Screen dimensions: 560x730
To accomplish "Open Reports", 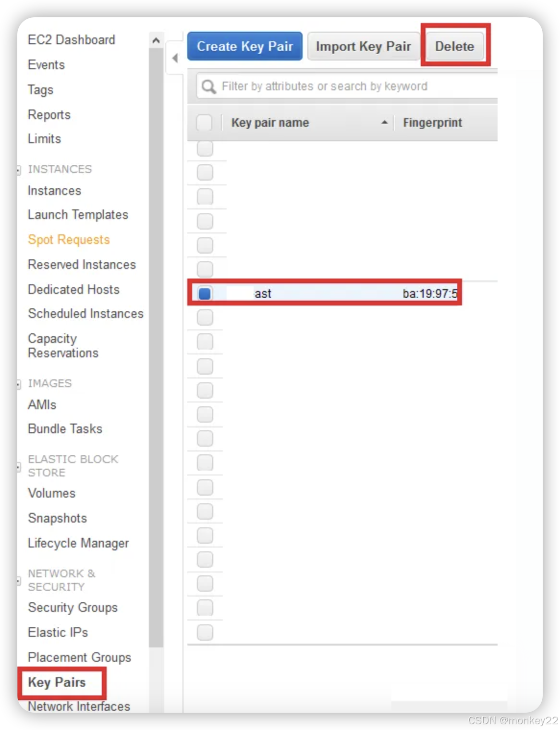I will (x=49, y=115).
